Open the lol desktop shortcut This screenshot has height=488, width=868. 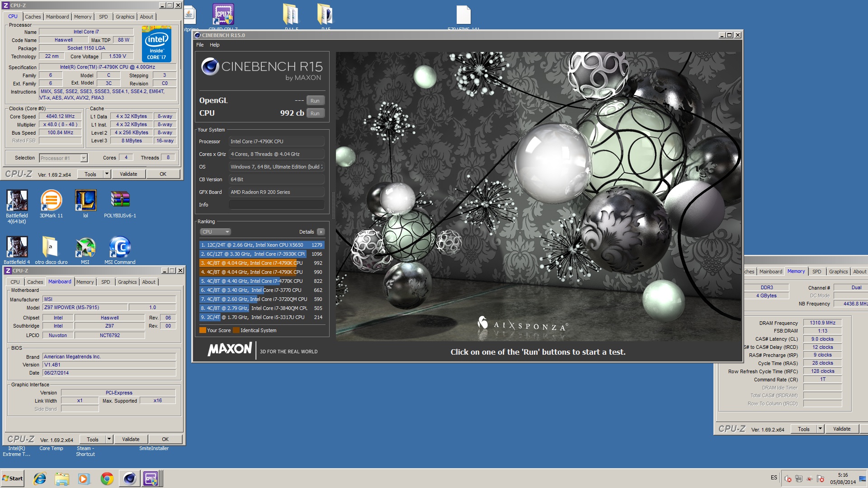coord(85,204)
